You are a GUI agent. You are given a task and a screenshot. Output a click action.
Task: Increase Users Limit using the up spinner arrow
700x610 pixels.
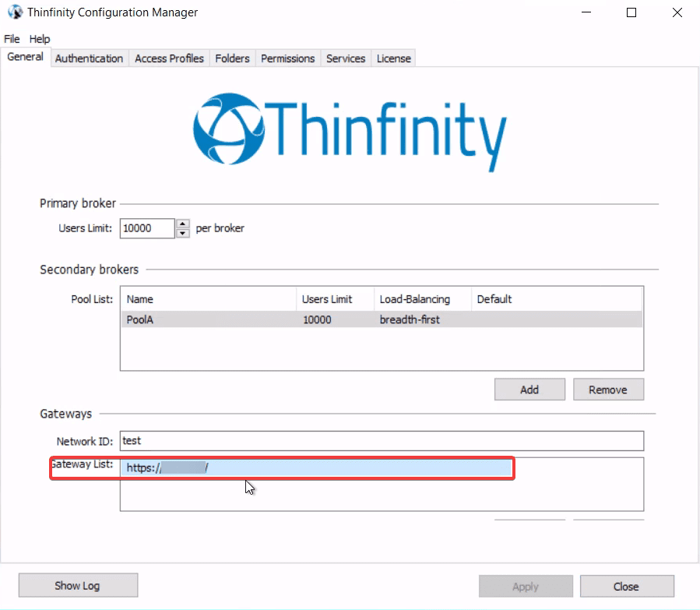pyautogui.click(x=182, y=224)
